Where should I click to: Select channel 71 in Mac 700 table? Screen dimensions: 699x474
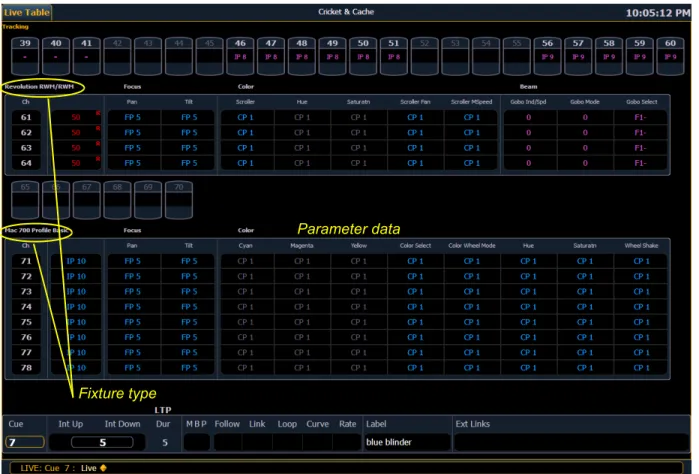[x=26, y=261]
